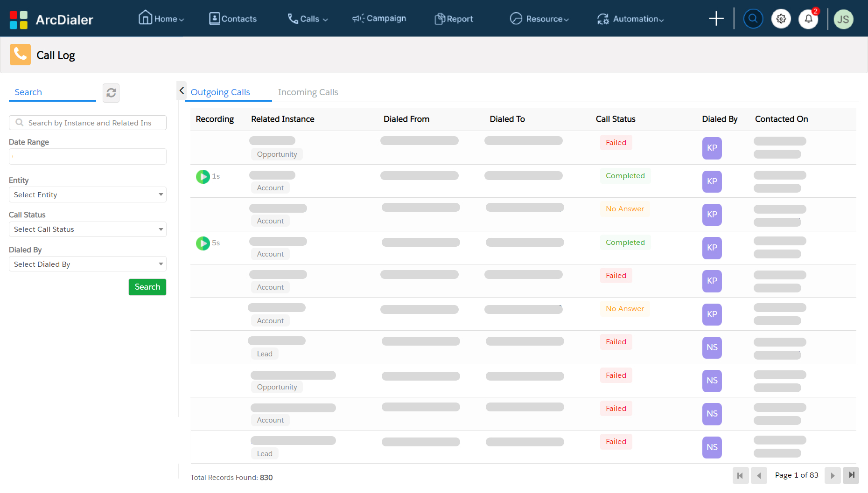Click the ArcDialer logo

pyautogui.click(x=51, y=19)
